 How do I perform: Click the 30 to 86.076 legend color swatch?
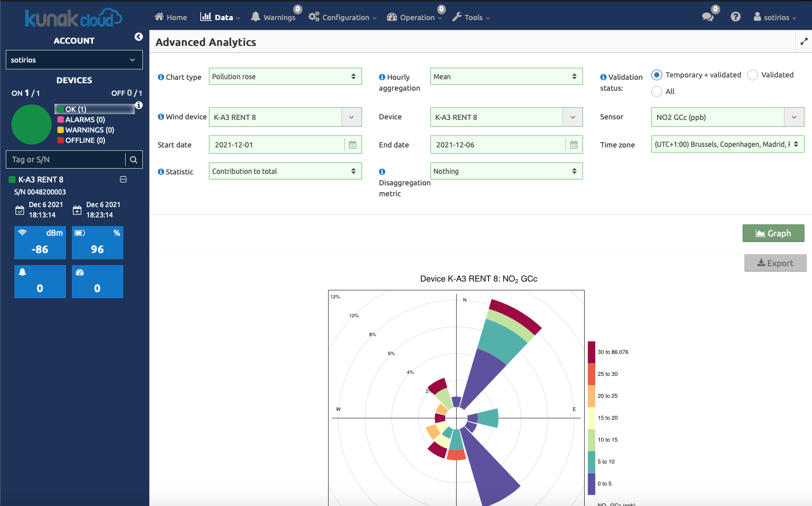(x=591, y=352)
